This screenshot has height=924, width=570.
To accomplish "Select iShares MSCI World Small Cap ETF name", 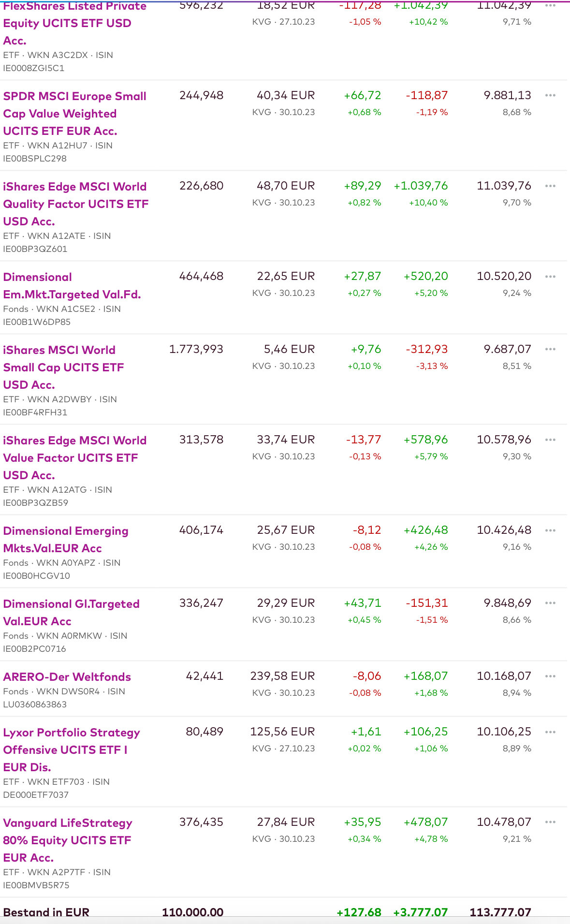I will point(63,367).
